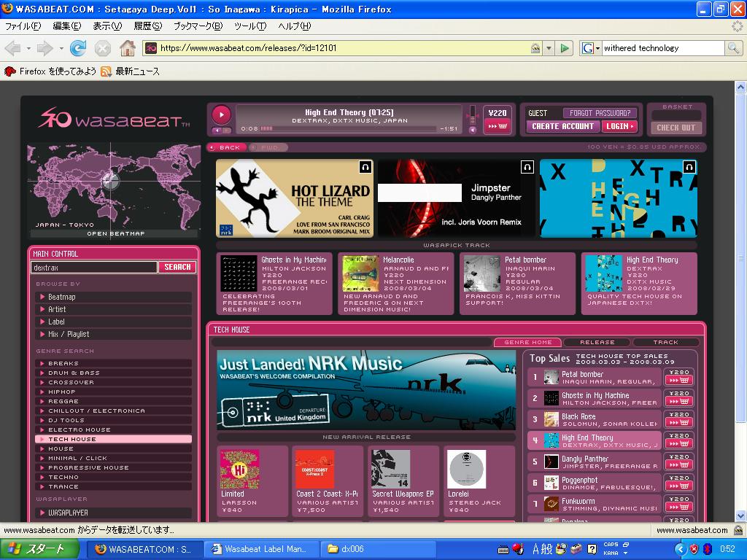747x560 pixels.
Task: Click headphone preview icon on Jimpster banner
Action: tap(527, 167)
